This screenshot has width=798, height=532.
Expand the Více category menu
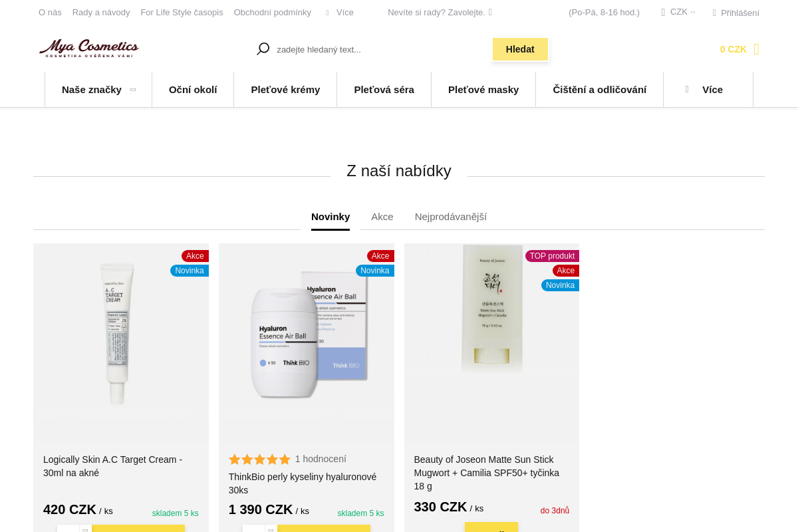708,89
